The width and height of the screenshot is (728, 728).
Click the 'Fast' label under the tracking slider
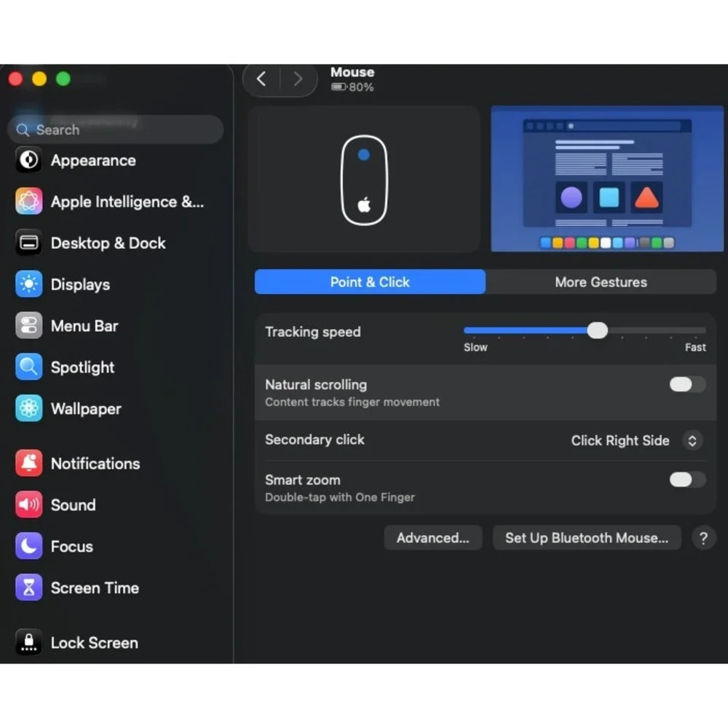[x=695, y=347]
